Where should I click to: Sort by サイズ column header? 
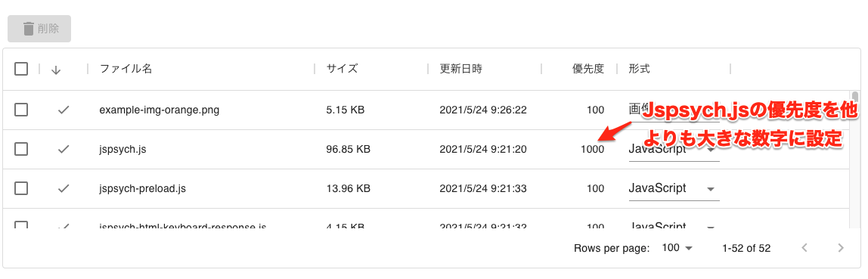[x=342, y=70]
